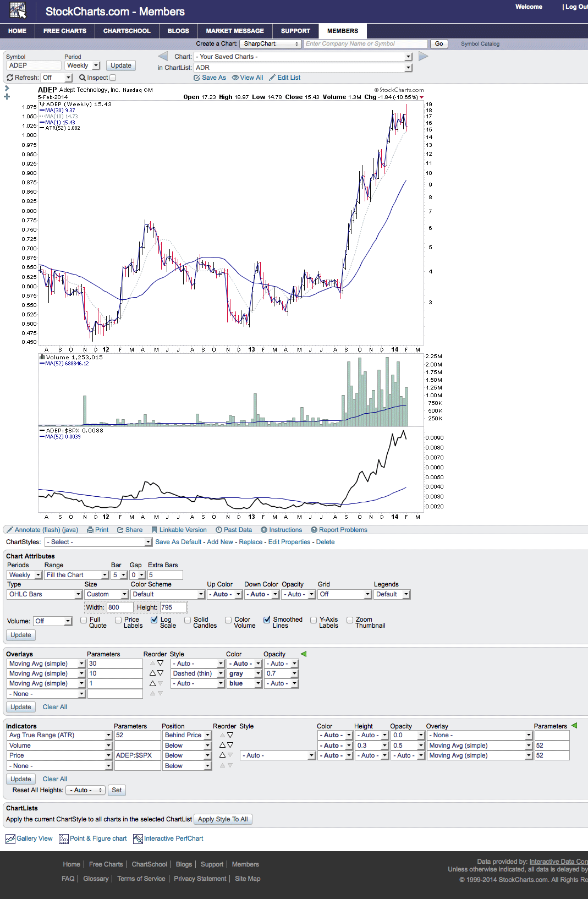
Task: Open Past Data clock icon
Action: point(219,530)
